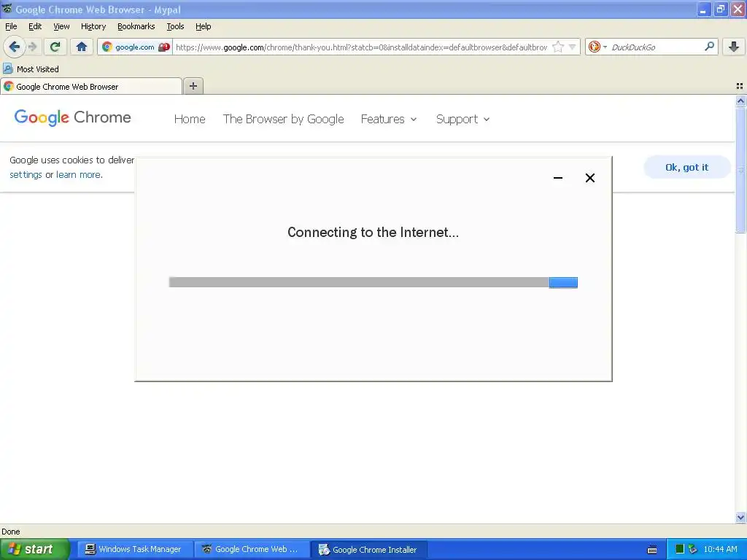The height and width of the screenshot is (560, 747).
Task: Click the URL address field
Action: 361,47
